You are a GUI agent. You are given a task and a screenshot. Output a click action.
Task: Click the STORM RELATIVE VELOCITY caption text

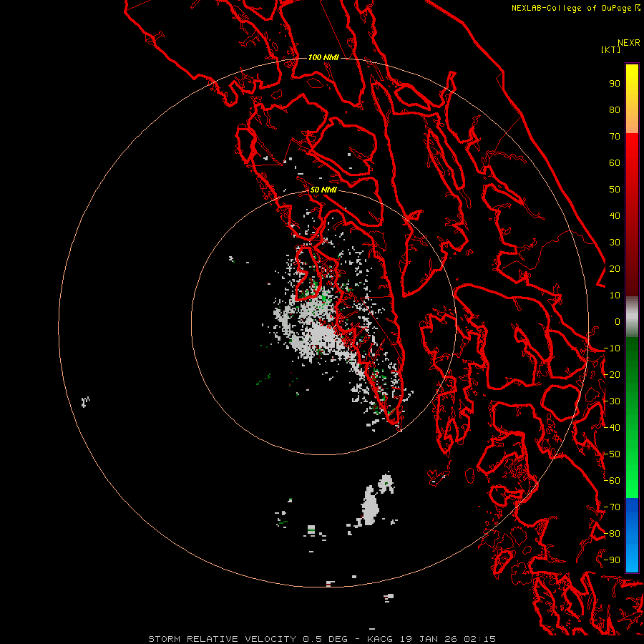(x=222, y=639)
